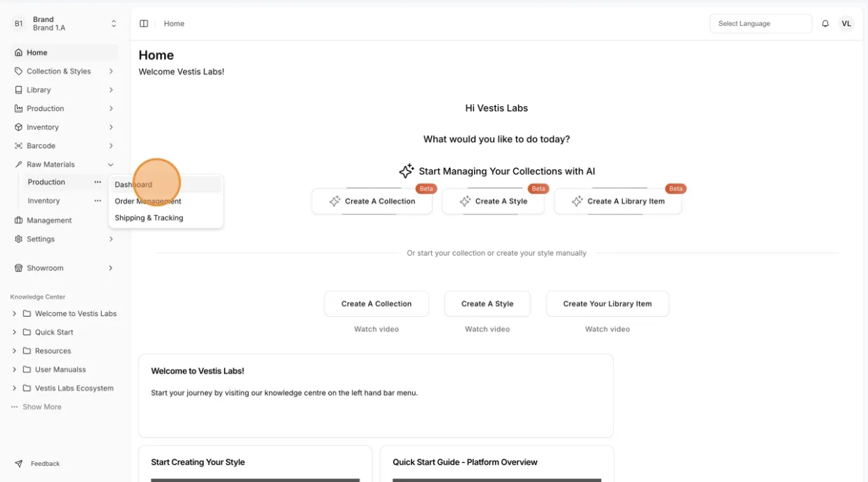Click the Feedback paper plane icon
The width and height of the screenshot is (868, 482).
(18, 464)
